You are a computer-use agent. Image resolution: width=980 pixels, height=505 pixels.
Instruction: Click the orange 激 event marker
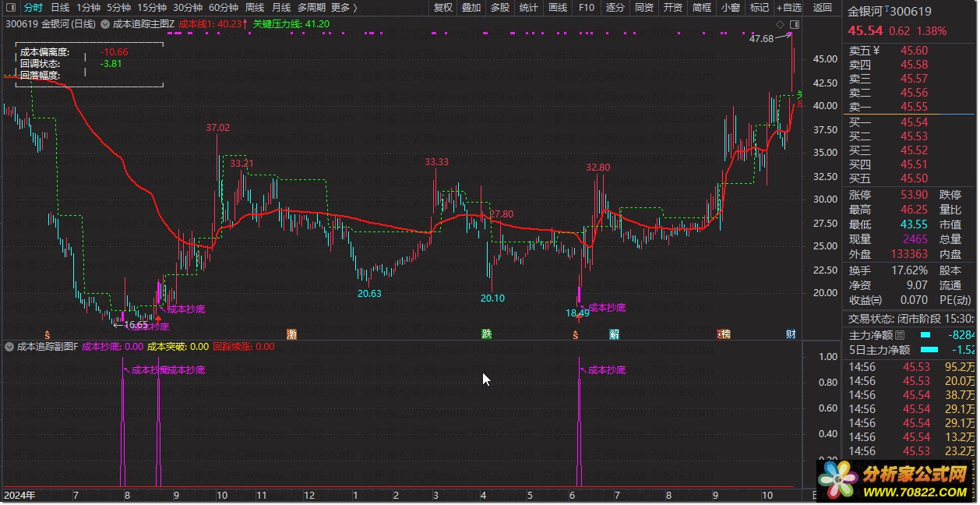pyautogui.click(x=292, y=334)
